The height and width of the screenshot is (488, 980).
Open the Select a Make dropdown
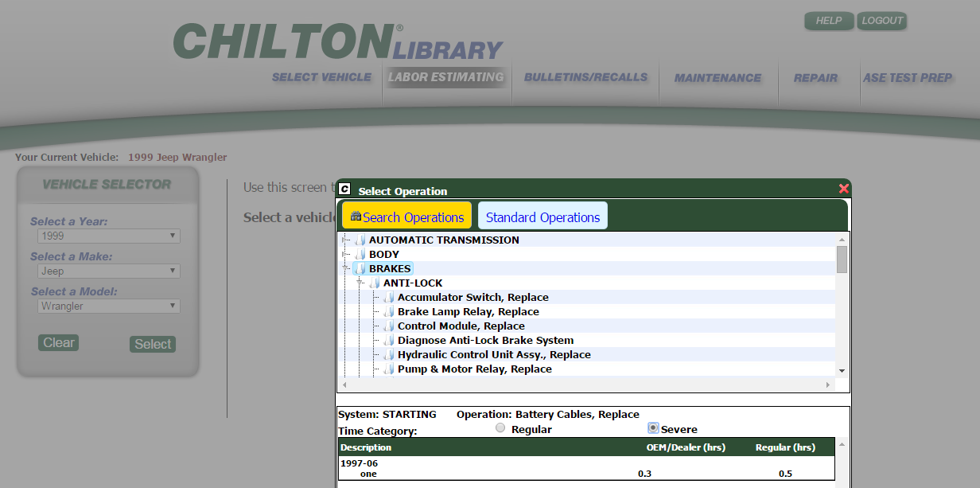click(109, 271)
